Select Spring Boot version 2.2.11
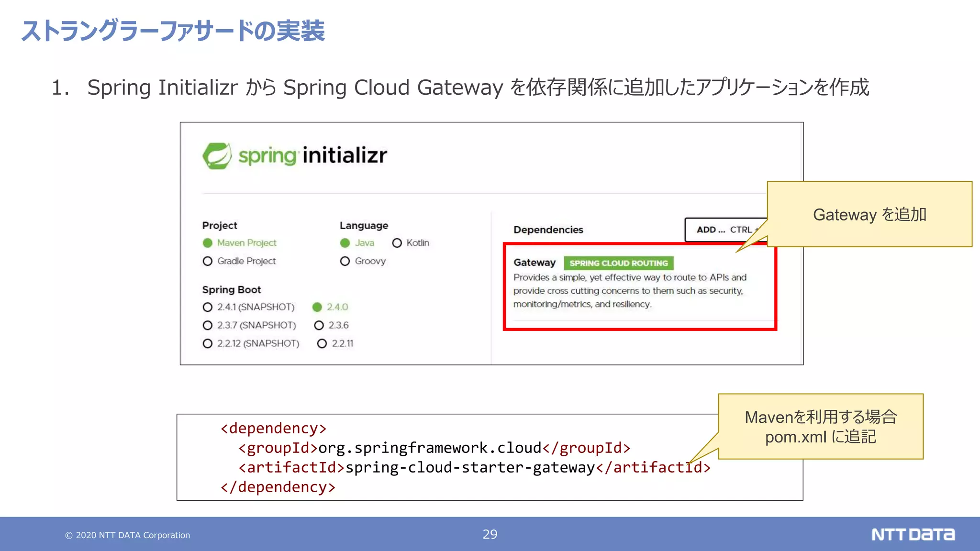Image resolution: width=980 pixels, height=551 pixels. tap(322, 343)
